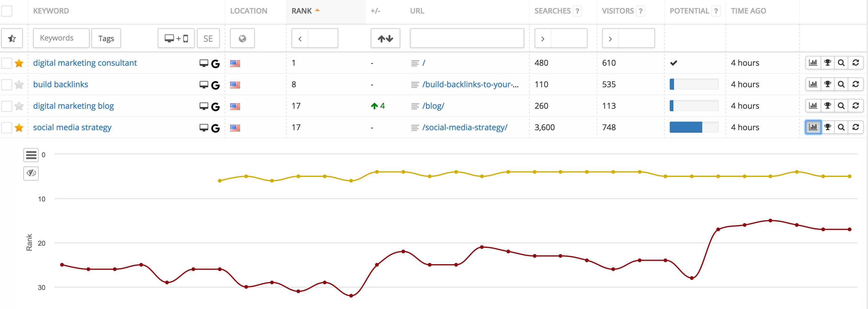This screenshot has height=309, width=868.
Task: Click the up-down rank change filter
Action: [385, 38]
